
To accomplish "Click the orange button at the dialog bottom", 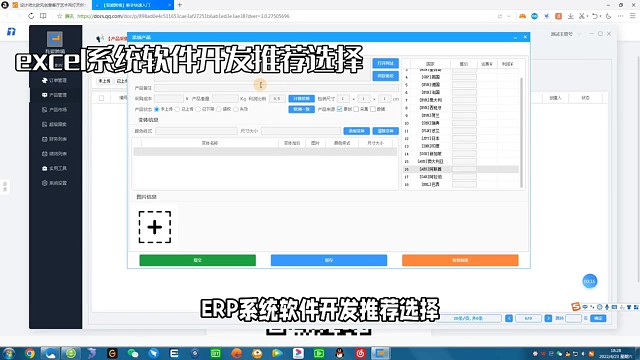I will pyautogui.click(x=460, y=260).
